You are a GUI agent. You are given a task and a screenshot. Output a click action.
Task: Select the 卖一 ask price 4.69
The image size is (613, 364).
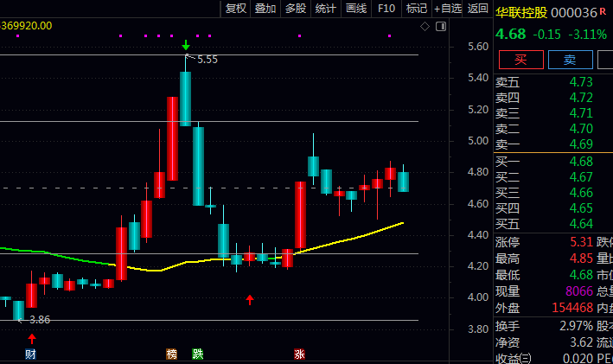click(x=581, y=144)
